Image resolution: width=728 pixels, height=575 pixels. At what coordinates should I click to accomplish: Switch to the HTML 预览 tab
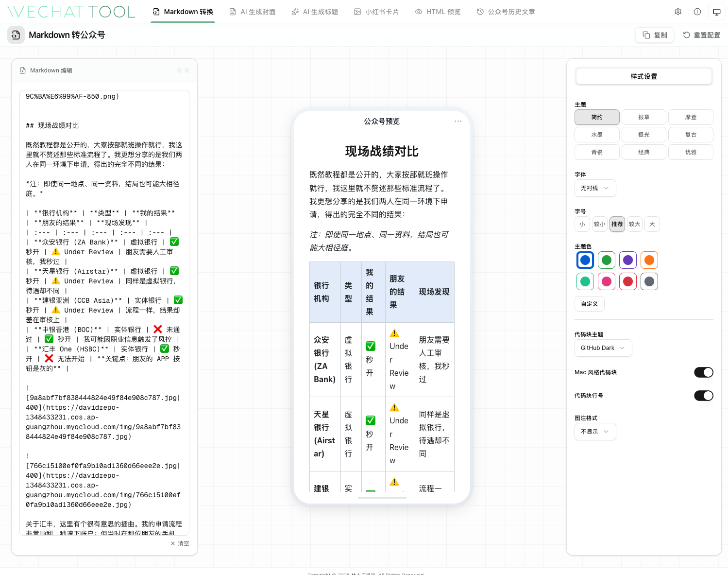tap(438, 11)
